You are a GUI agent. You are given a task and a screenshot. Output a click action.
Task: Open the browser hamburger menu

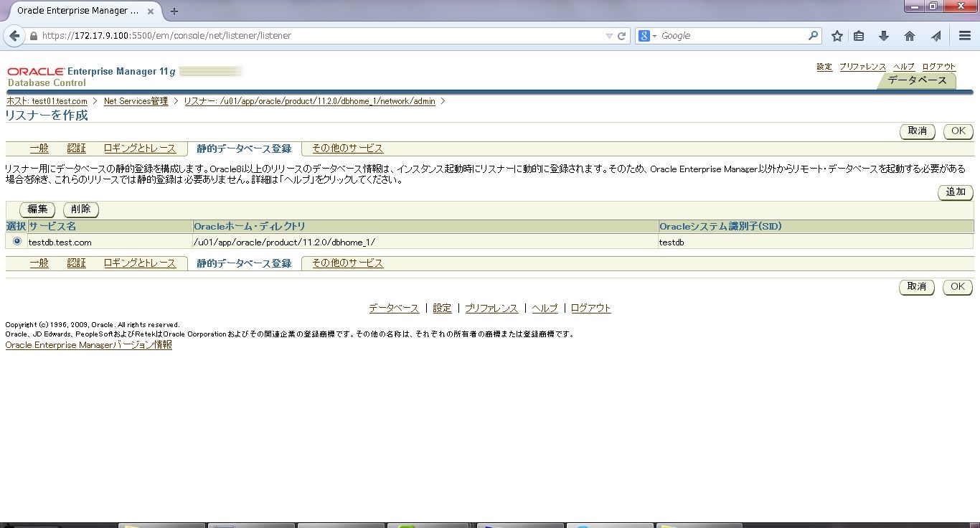tap(965, 36)
